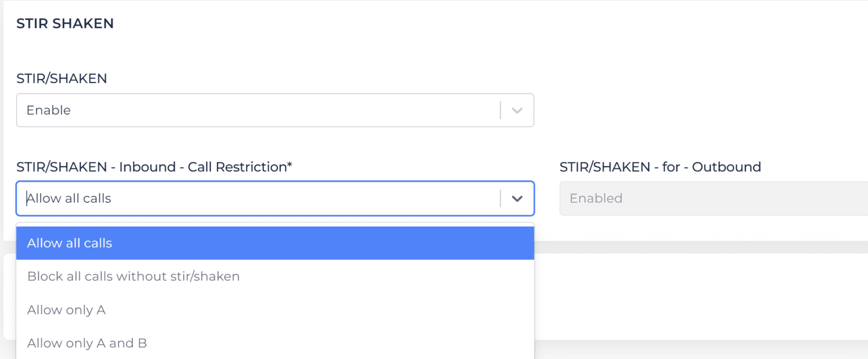Click the "STIR SHAKEN" section heading
The image size is (868, 359).
point(65,23)
